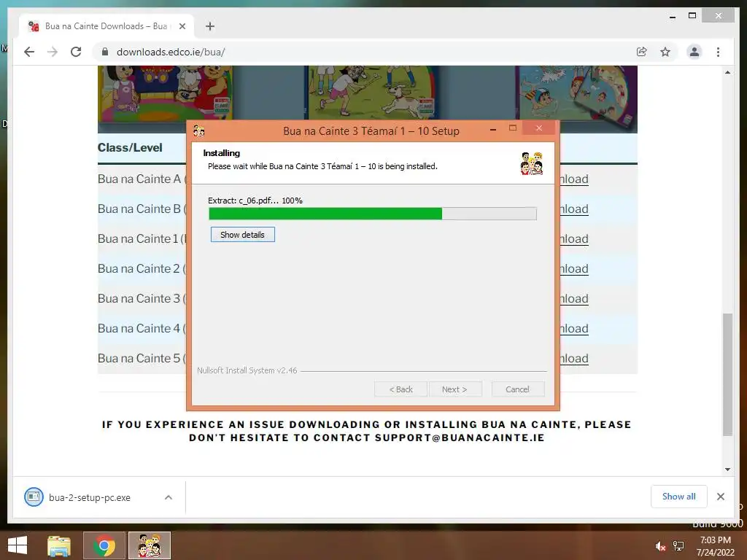This screenshot has height=560, width=747.
Task: Click the browser Forward arrow
Action: tap(53, 52)
